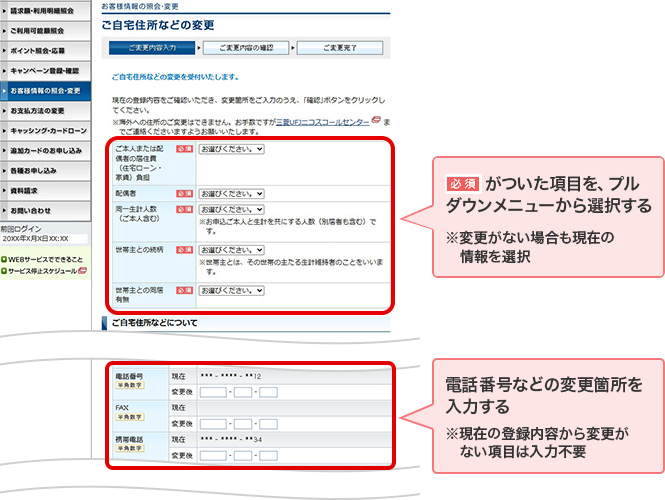The height and width of the screenshot is (500, 665).
Task: Click 半角数字 badge under 電話番号
Action: 130,385
